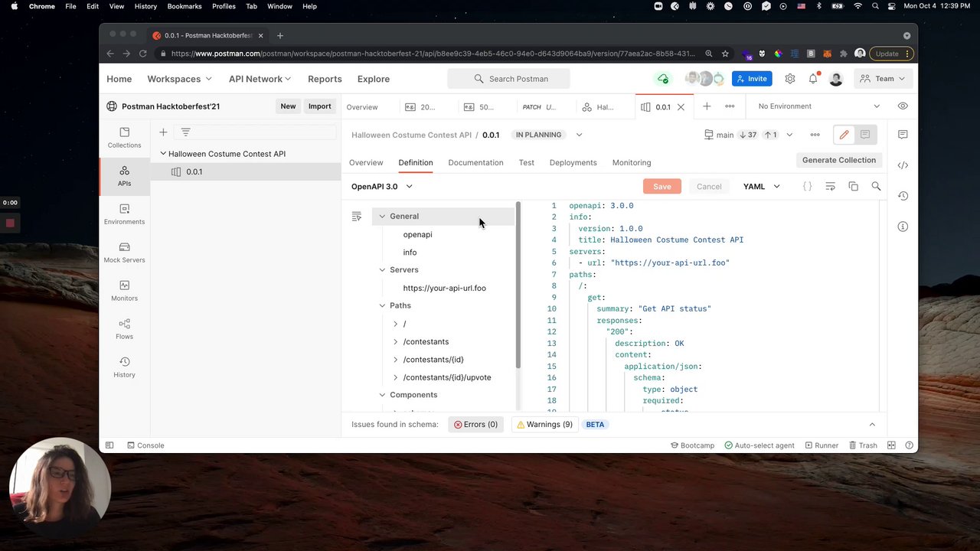The width and height of the screenshot is (980, 551).
Task: Click the Import button
Action: (319, 106)
